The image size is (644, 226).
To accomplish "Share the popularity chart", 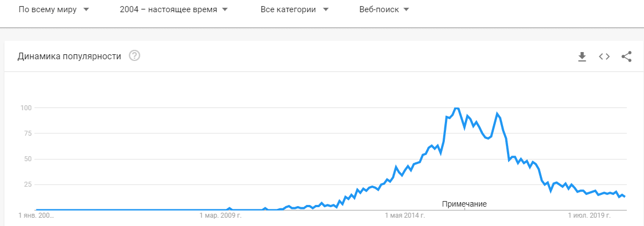I will pyautogui.click(x=626, y=56).
